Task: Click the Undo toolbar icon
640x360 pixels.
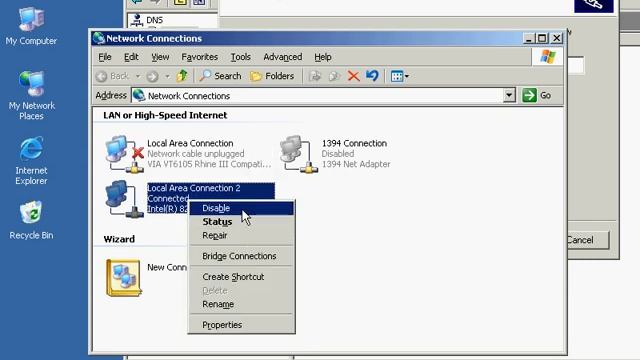Action: coord(372,76)
